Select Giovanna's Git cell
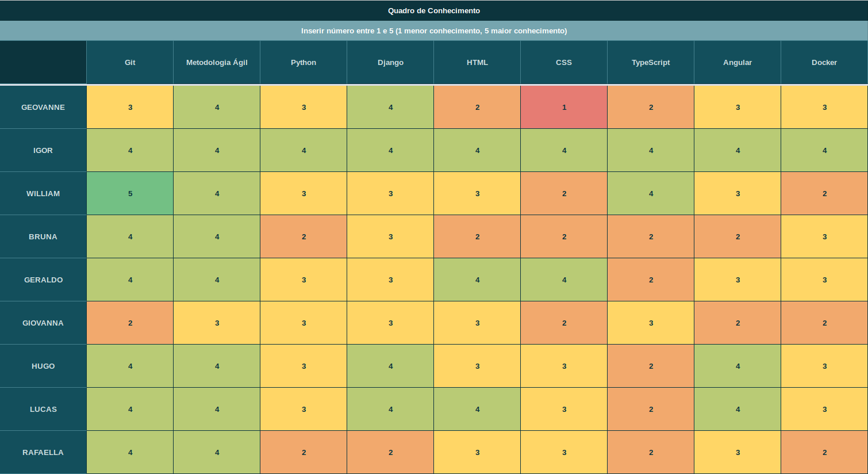 tap(130, 323)
